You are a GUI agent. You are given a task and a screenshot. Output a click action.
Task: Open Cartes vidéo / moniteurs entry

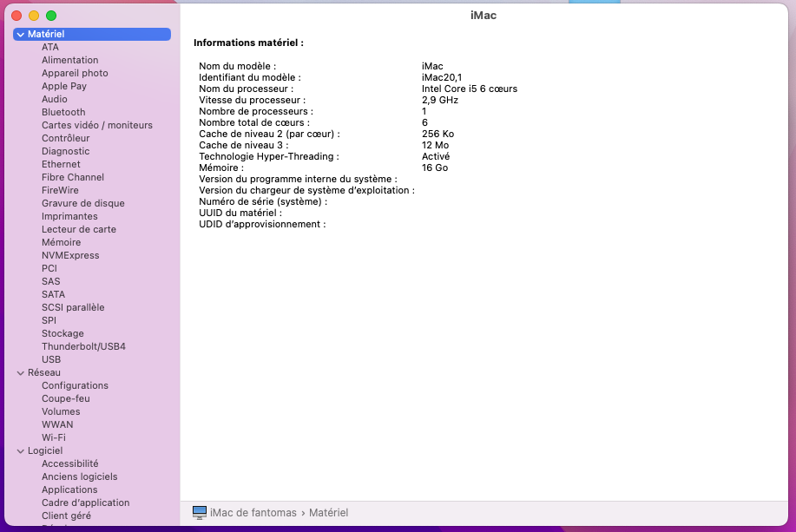coord(97,125)
